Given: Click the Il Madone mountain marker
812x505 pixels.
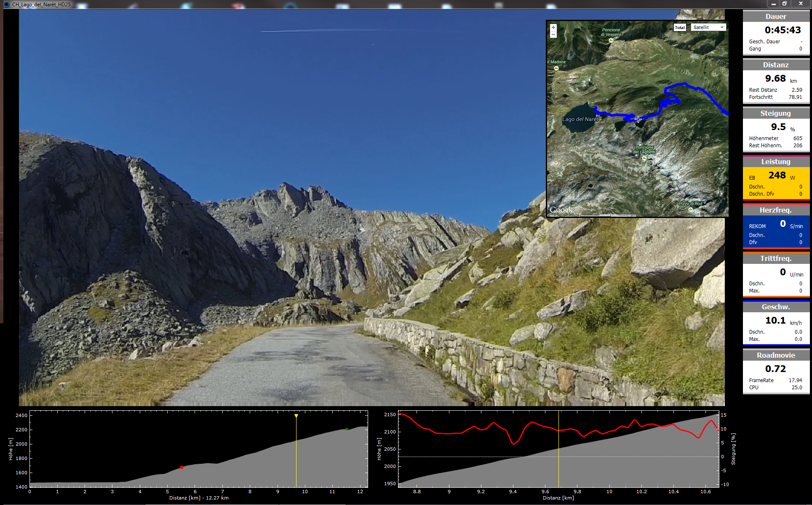Looking at the screenshot, I should [556, 68].
